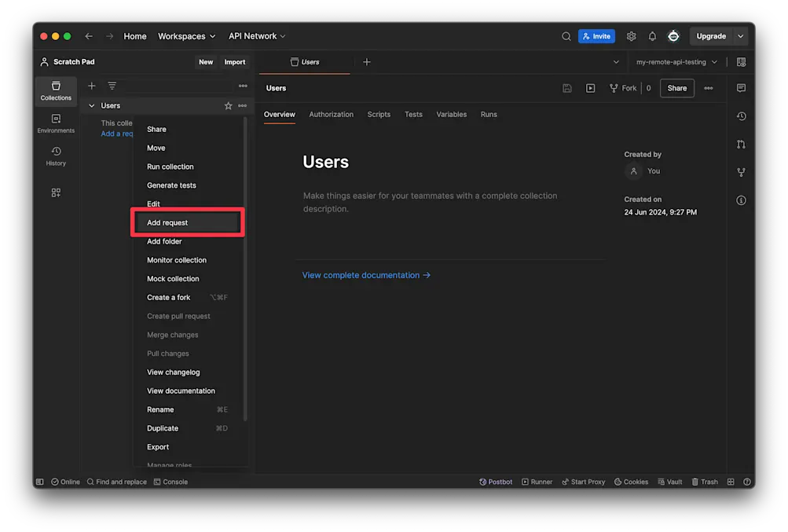Viewport: 788px width, 532px height.
Task: Choose Add request from the context menu
Action: pyautogui.click(x=167, y=222)
